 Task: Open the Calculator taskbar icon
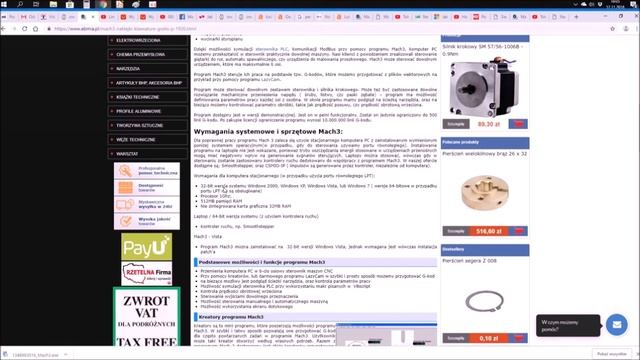[87, 4]
